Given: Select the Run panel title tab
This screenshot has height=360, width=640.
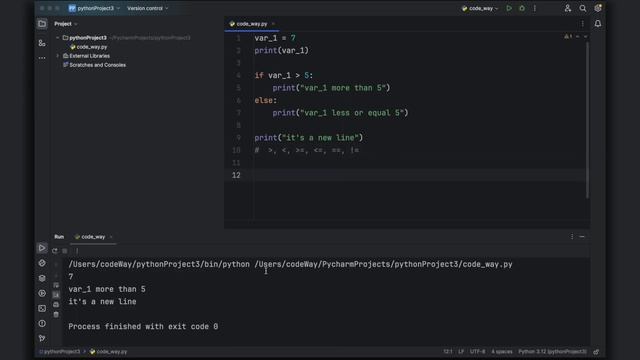Looking at the screenshot, I should click(x=59, y=237).
